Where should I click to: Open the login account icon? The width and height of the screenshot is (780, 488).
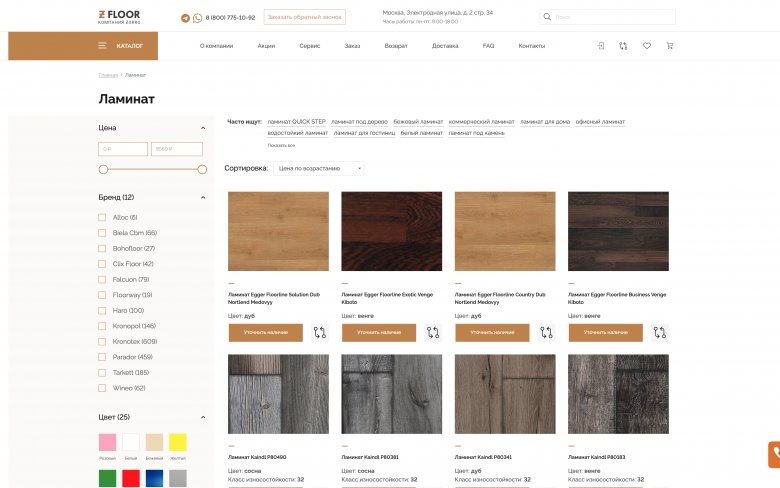[x=601, y=46]
